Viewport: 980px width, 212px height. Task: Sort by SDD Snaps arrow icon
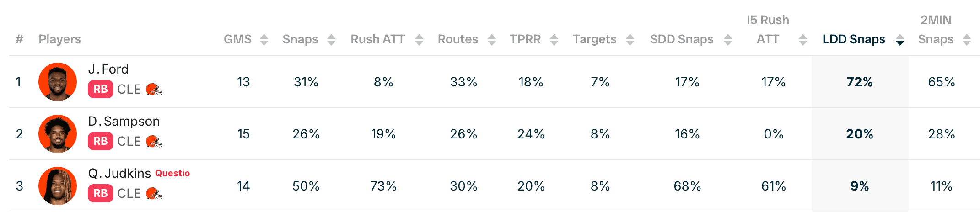click(x=728, y=40)
